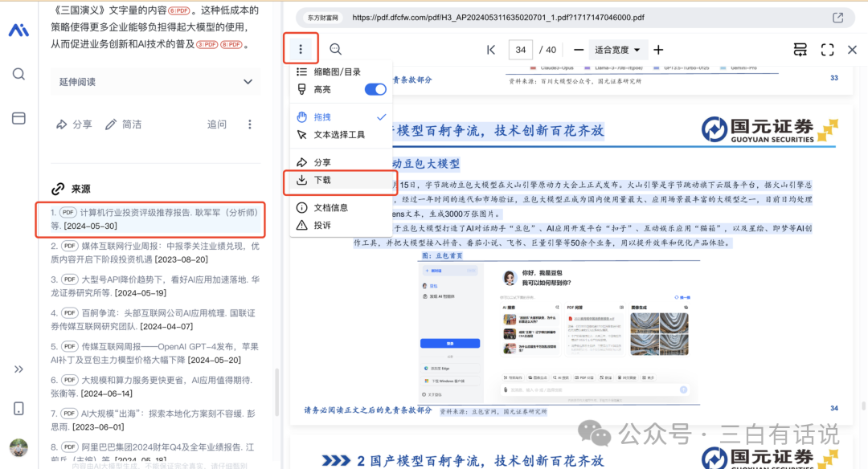
Task: Jump to first page of the PDF
Action: [x=491, y=50]
